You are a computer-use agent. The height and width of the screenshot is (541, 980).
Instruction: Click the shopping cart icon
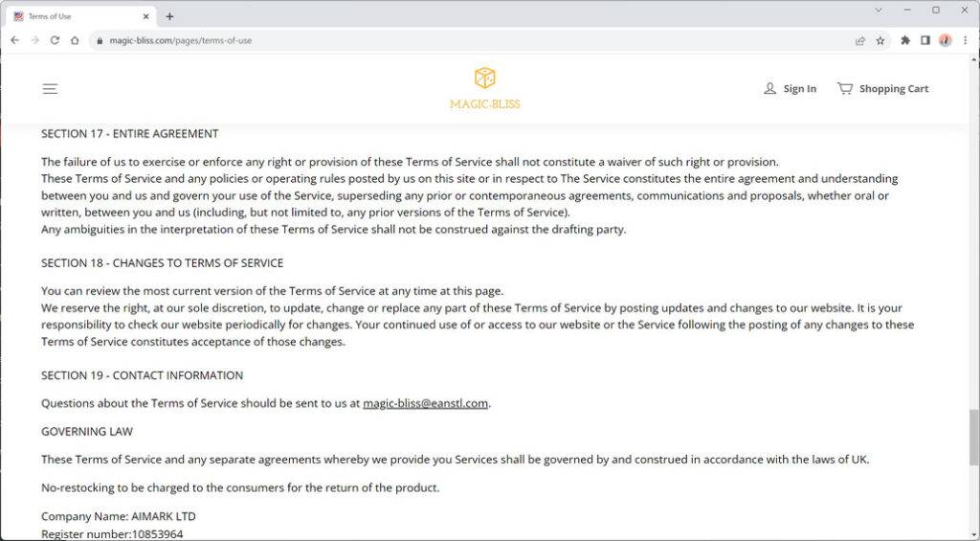pyautogui.click(x=844, y=88)
